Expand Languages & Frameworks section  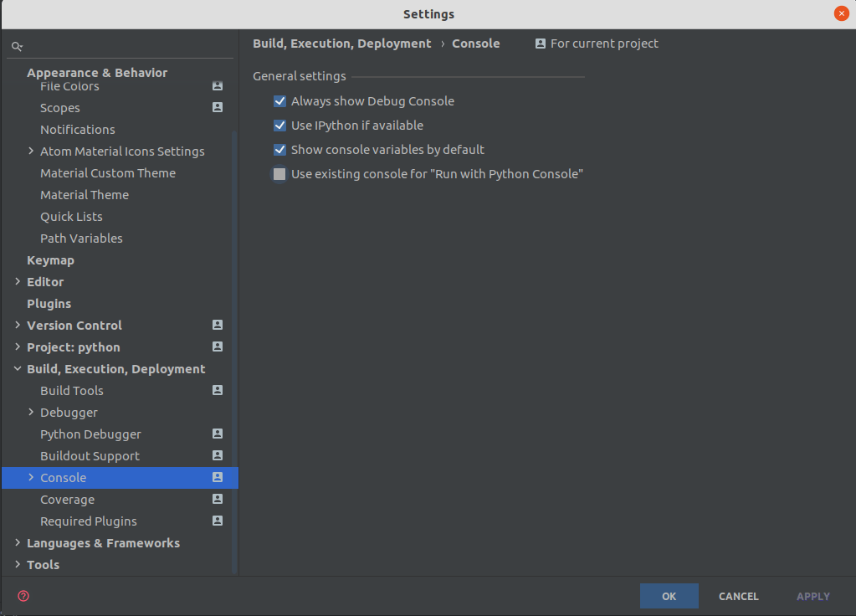18,543
